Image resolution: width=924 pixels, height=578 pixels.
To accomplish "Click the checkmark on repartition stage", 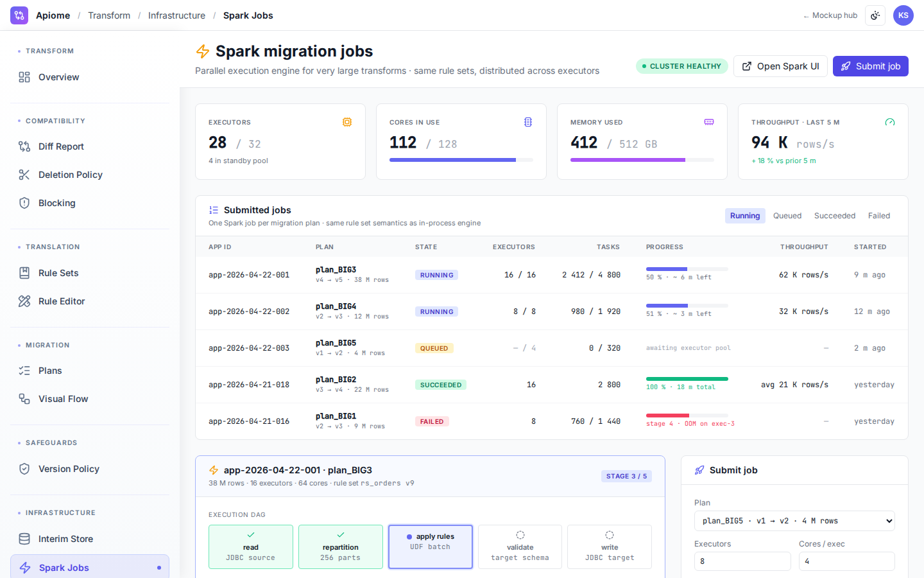I will pos(341,535).
